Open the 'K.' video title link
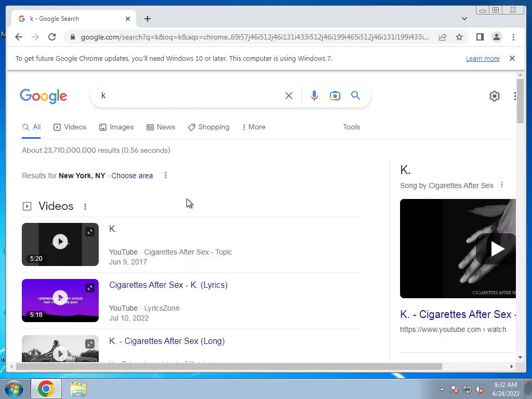 (113, 229)
